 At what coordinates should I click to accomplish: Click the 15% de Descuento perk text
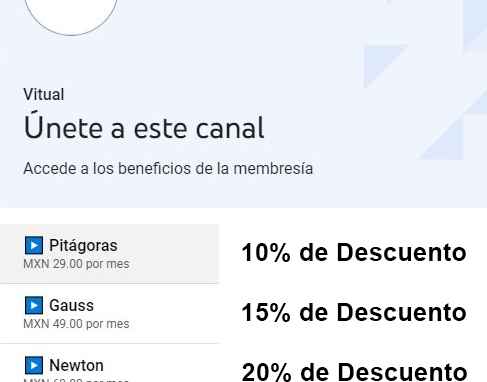click(x=354, y=313)
